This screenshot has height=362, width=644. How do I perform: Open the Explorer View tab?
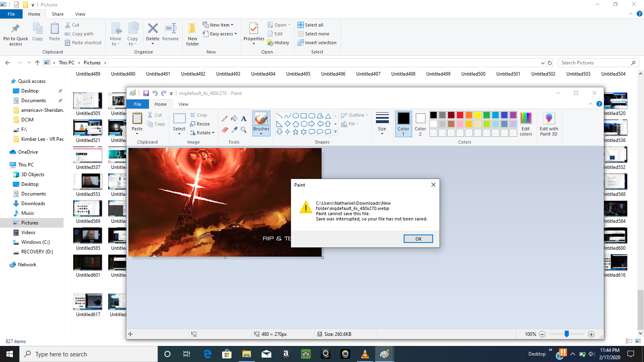pos(80,14)
